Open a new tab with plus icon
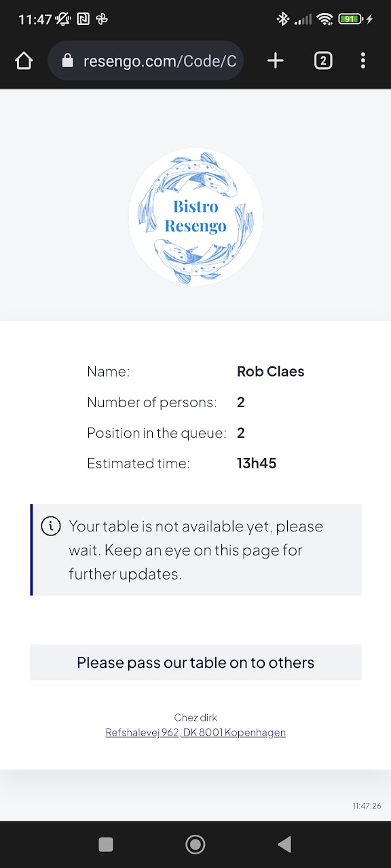The width and height of the screenshot is (391, 868). pyautogui.click(x=275, y=61)
